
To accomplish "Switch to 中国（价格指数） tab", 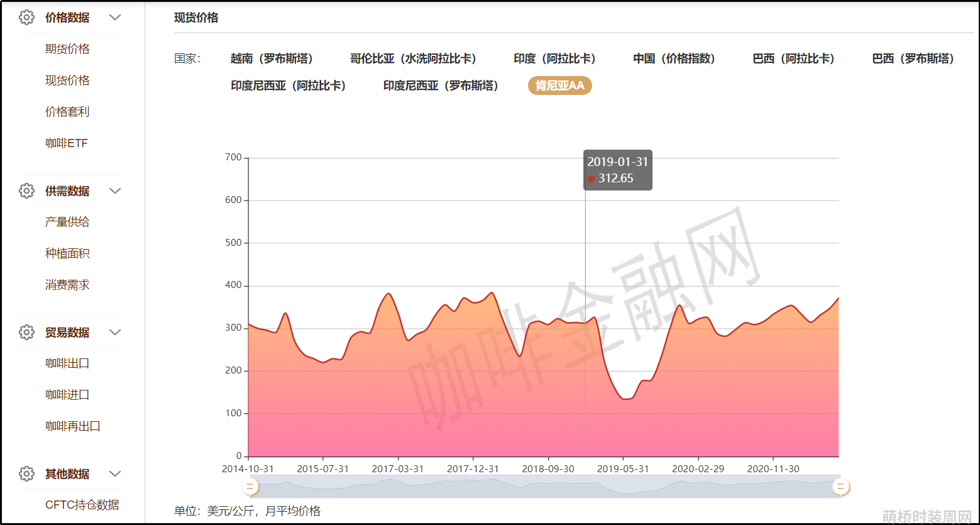I will point(674,58).
